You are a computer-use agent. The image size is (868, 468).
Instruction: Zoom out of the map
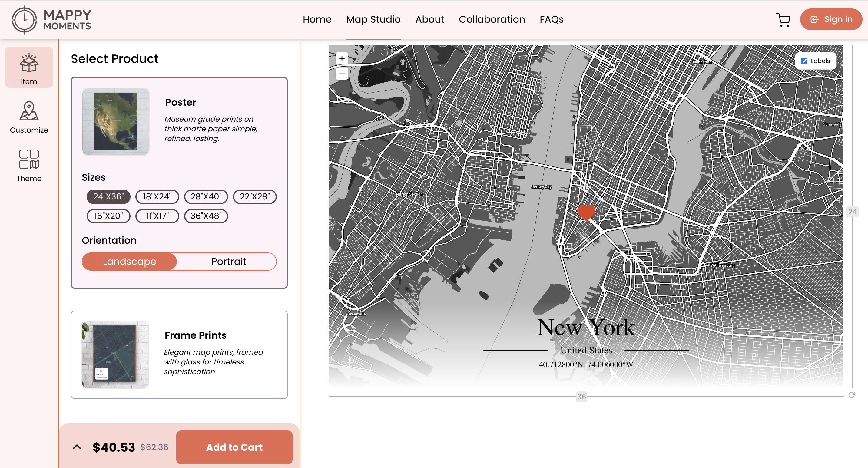(342, 73)
